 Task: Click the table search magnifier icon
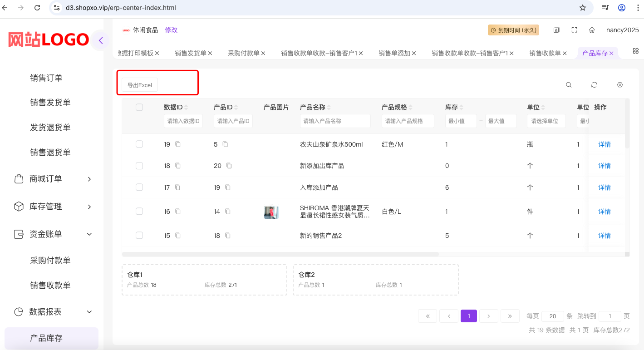click(569, 85)
